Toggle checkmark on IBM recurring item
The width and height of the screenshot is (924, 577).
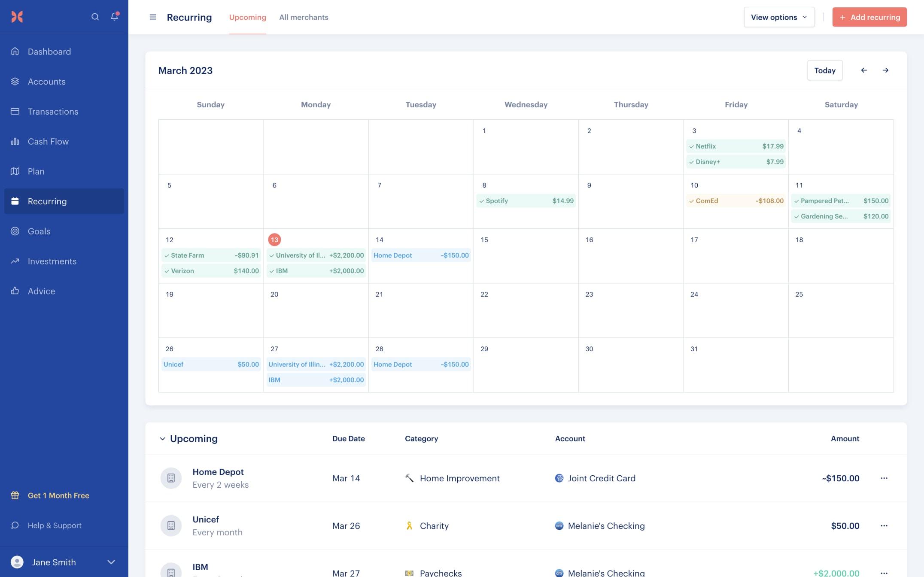pos(273,270)
